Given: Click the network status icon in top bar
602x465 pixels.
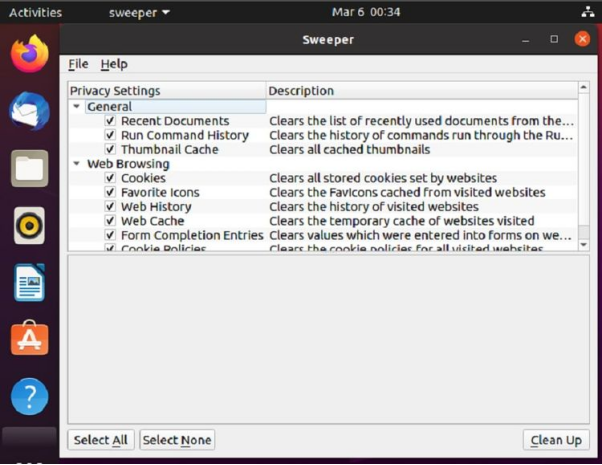Looking at the screenshot, I should 586,13.
